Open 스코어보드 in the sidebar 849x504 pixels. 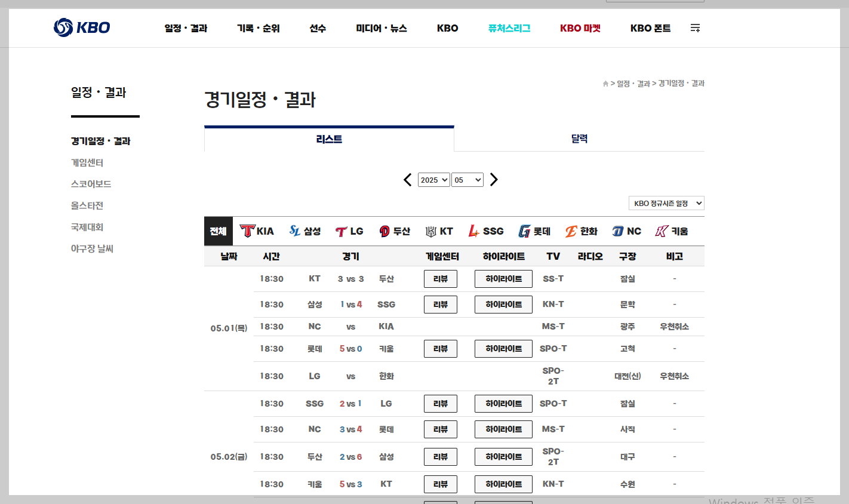91,184
